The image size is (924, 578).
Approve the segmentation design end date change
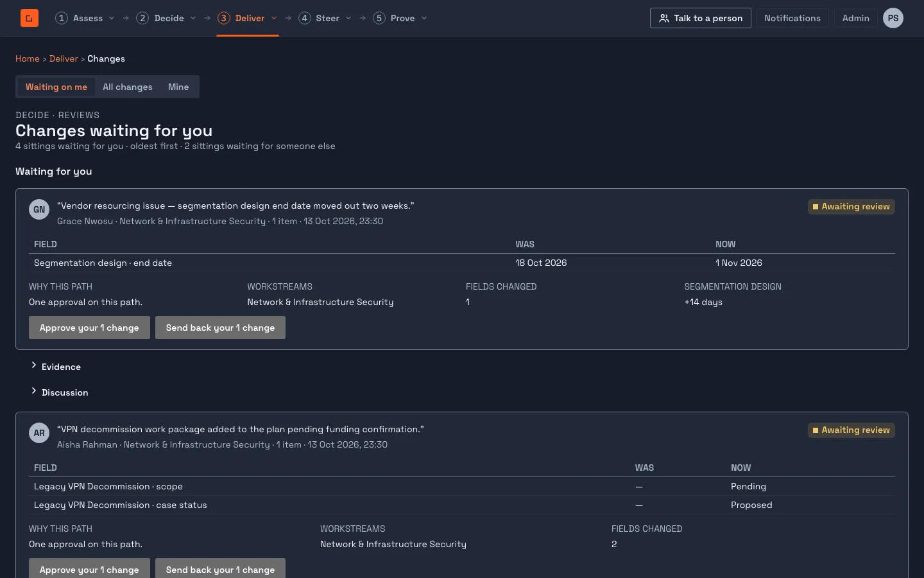coord(89,328)
